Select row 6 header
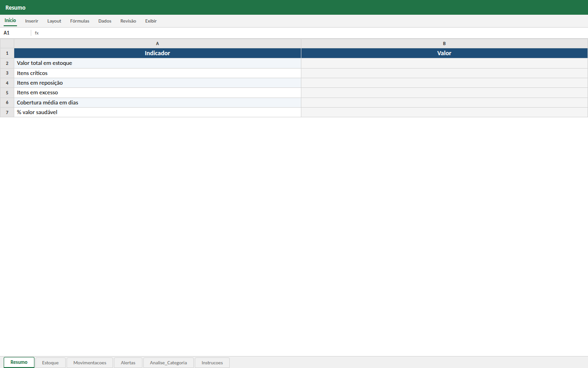Viewport: 588px width, 368px height. tap(7, 103)
